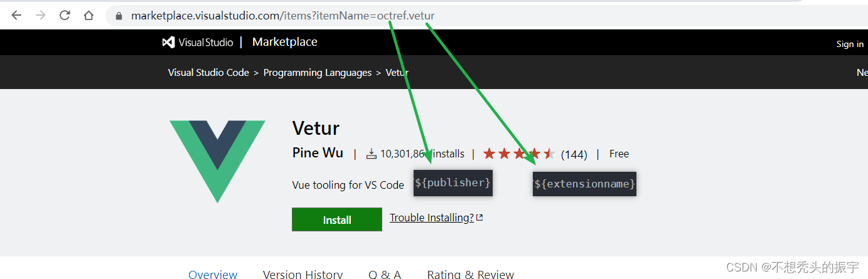Click the (144) reviews count

click(x=574, y=154)
